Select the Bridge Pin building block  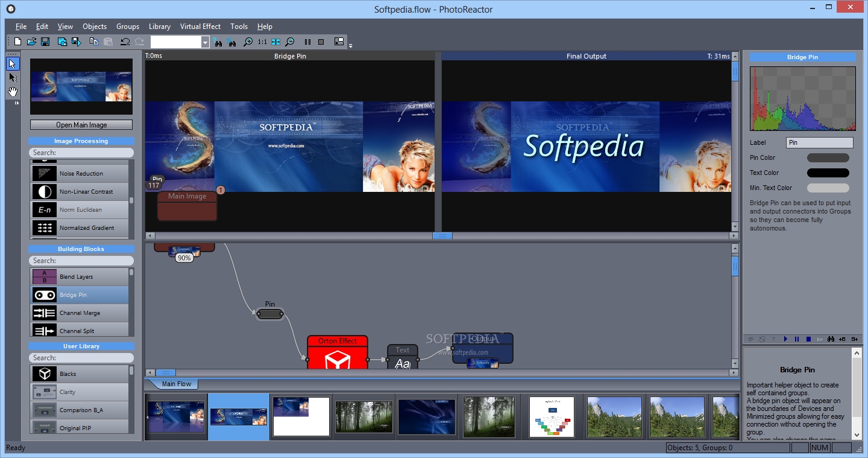[80, 294]
